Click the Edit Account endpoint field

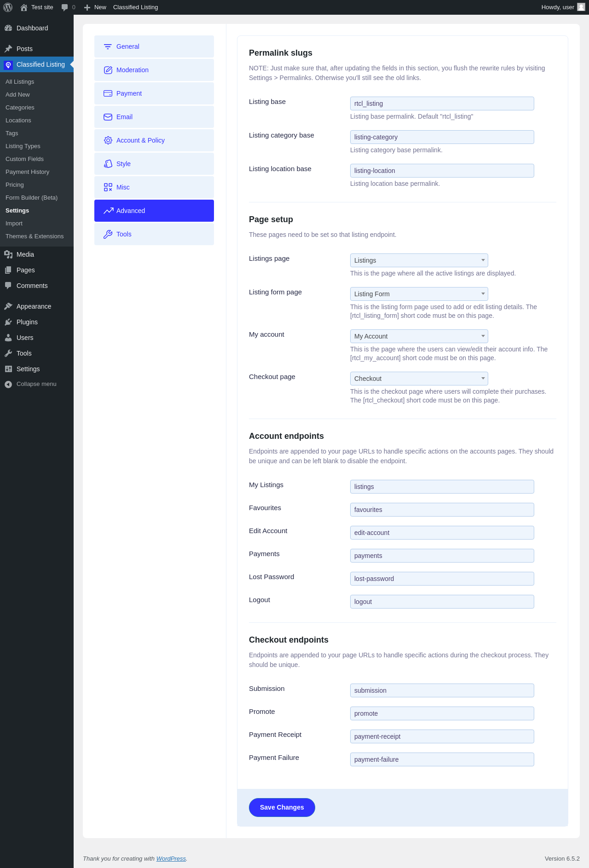click(442, 533)
